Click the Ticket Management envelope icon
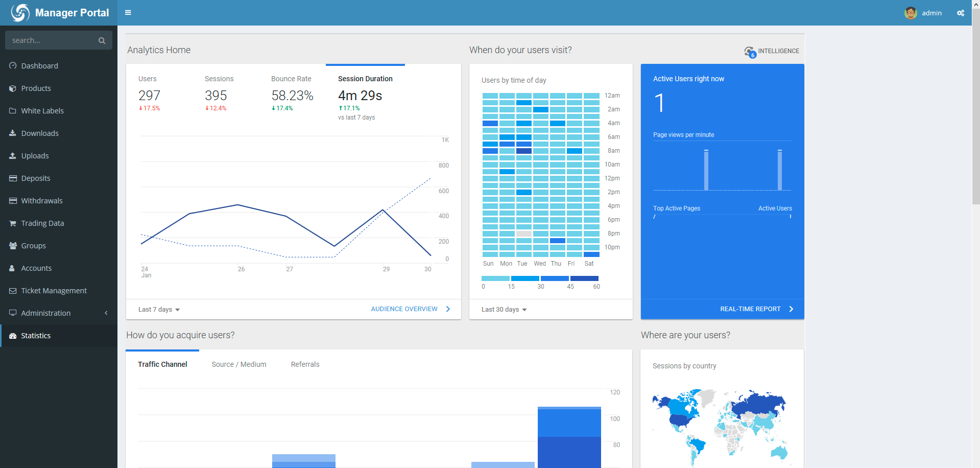 pyautogui.click(x=13, y=291)
